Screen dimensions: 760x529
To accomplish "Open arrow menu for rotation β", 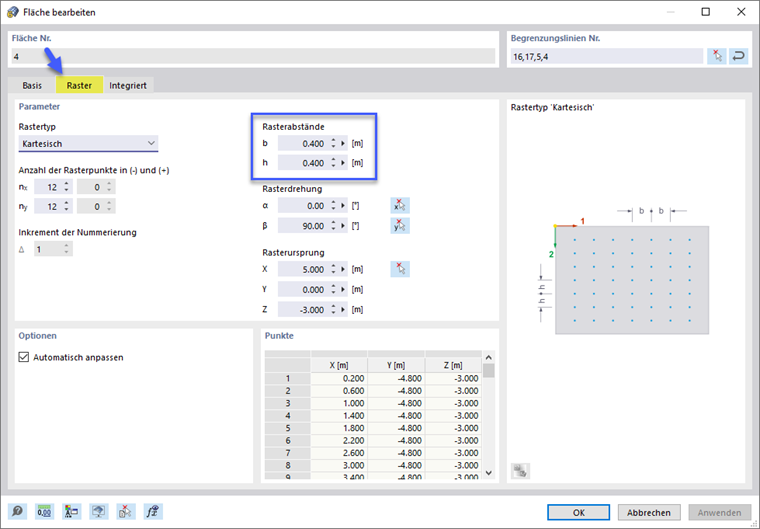I will [x=343, y=226].
